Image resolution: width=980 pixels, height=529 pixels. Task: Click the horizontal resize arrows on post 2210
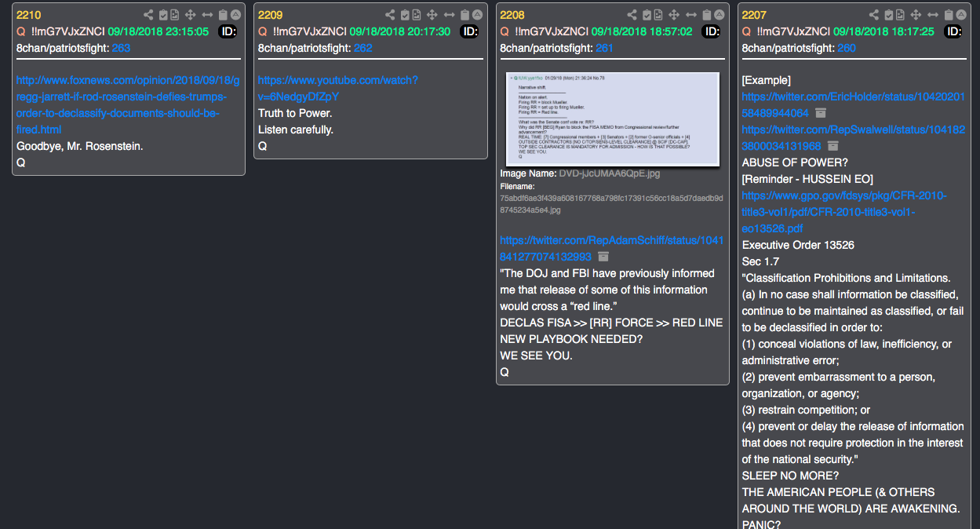coord(207,15)
